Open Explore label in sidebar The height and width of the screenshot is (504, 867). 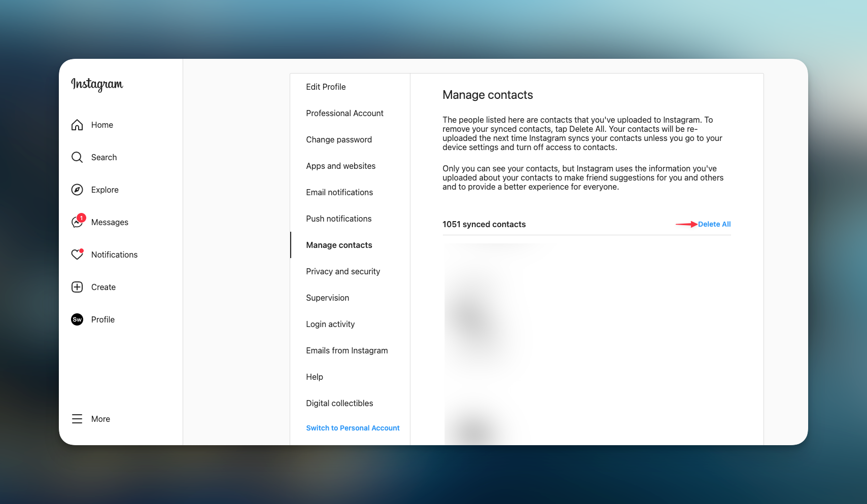click(x=105, y=190)
